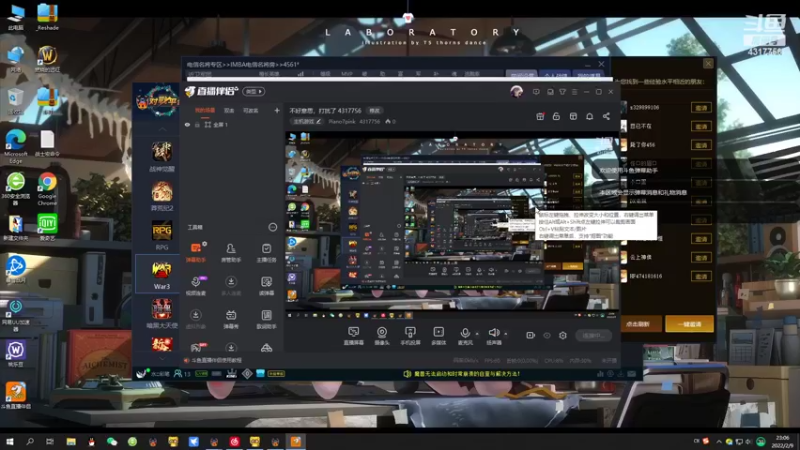Select the 全屏 1 source row
Viewport: 800px width, 450px height.
(232, 124)
